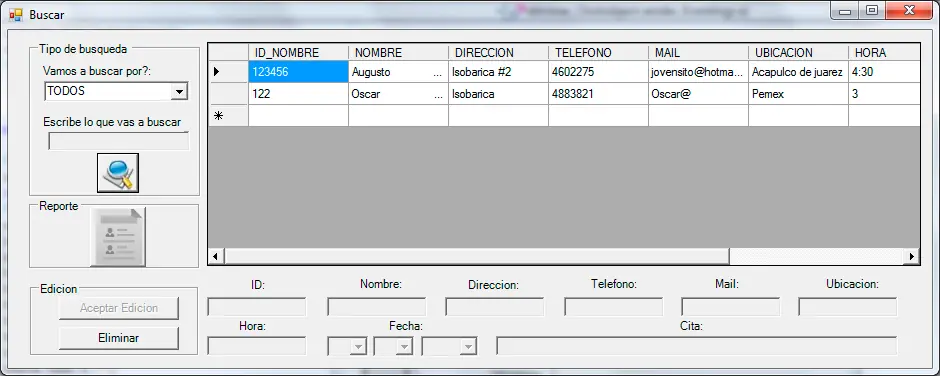
Task: Open the TODOS search type dropdown
Action: [178, 92]
